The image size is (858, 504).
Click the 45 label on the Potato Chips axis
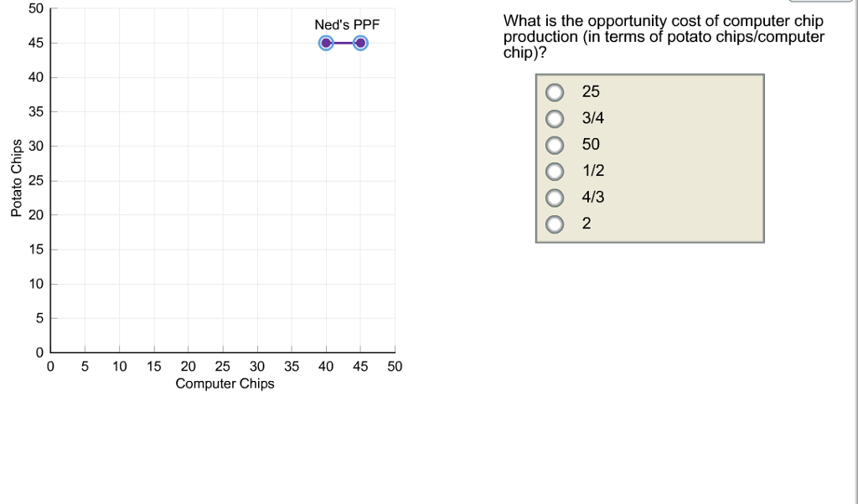pyautogui.click(x=36, y=44)
